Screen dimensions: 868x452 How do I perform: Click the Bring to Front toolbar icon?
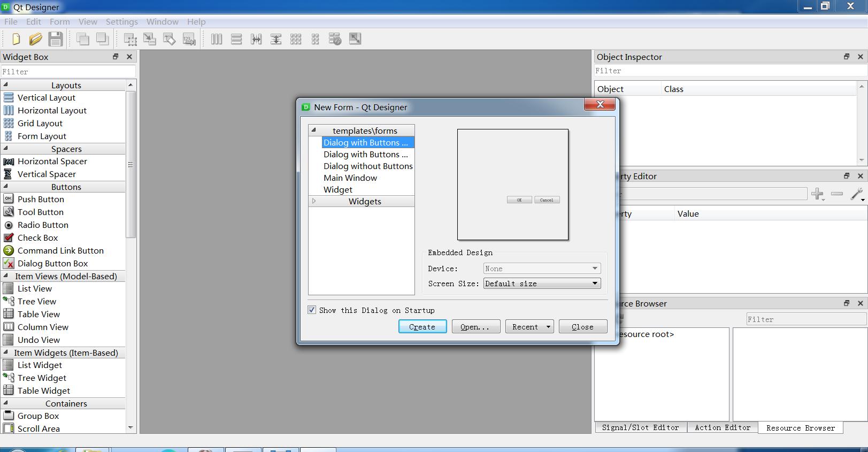pos(102,39)
